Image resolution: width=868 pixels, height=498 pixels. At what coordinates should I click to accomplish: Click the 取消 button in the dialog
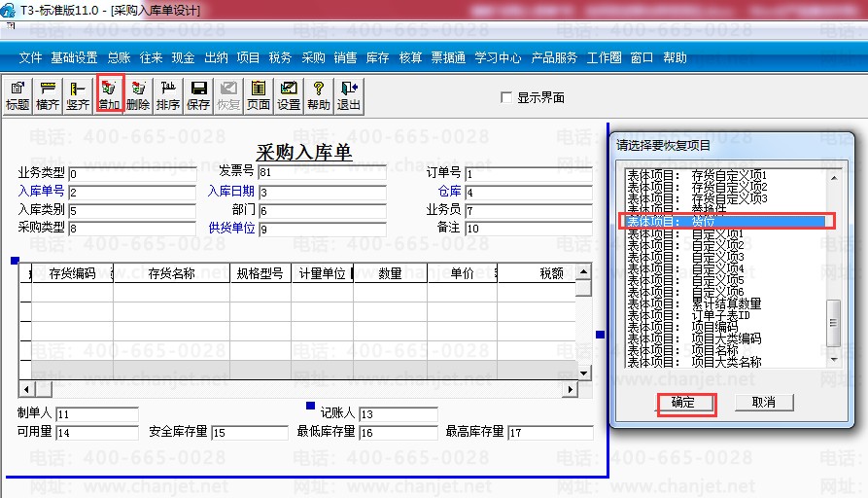point(763,402)
